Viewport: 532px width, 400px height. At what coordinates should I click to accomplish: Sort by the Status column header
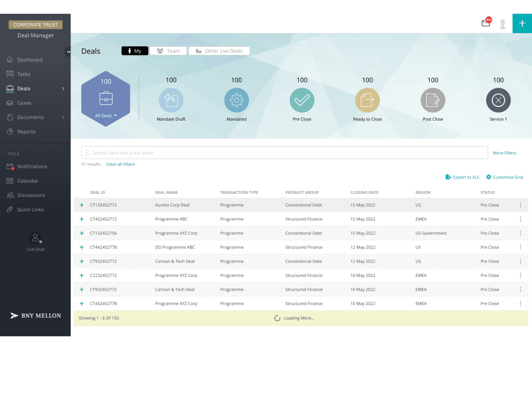coord(488,193)
